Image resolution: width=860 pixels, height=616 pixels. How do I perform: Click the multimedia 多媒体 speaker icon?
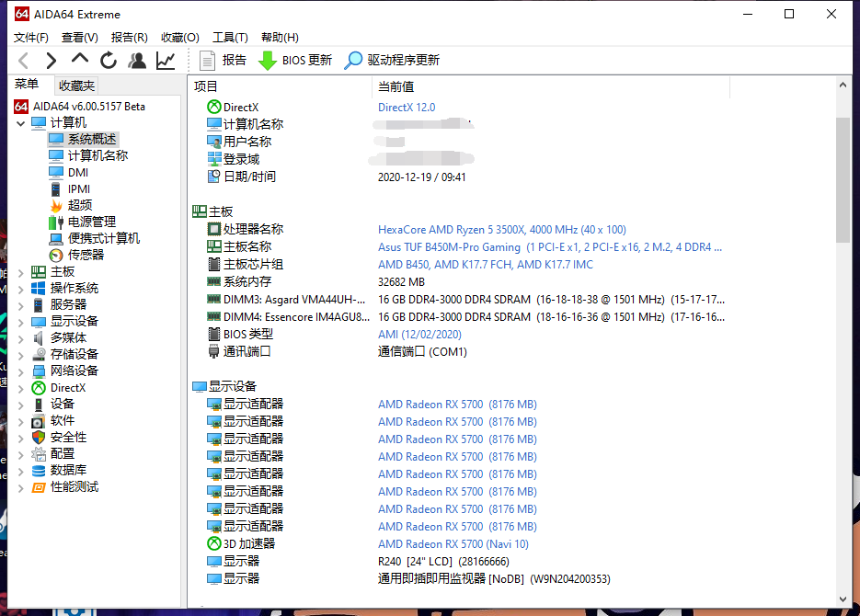tap(39, 338)
